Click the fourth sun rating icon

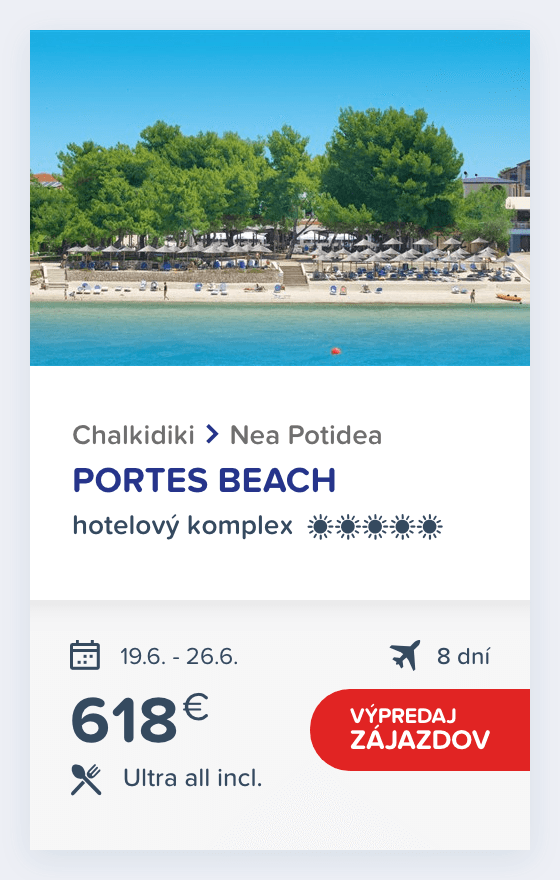[x=402, y=527]
